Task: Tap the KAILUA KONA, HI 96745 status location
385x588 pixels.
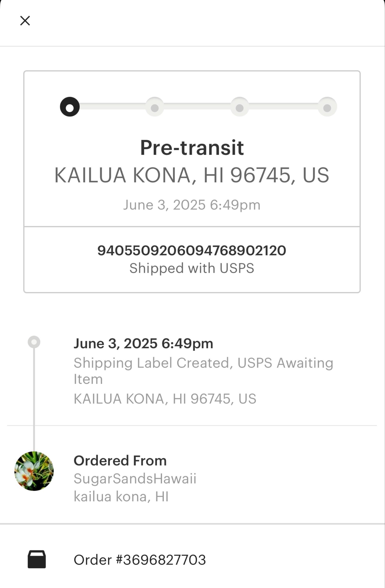Action: point(192,175)
